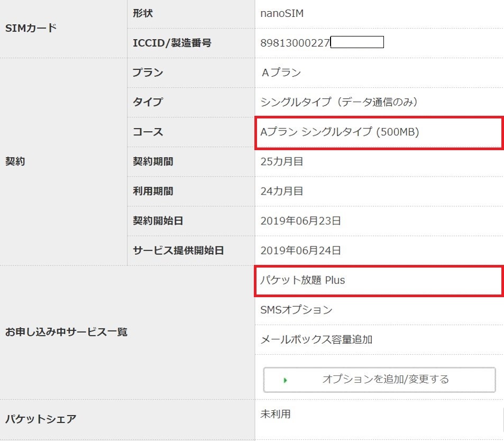Click the お申し込み中サービス一覧 section header

tap(66, 333)
